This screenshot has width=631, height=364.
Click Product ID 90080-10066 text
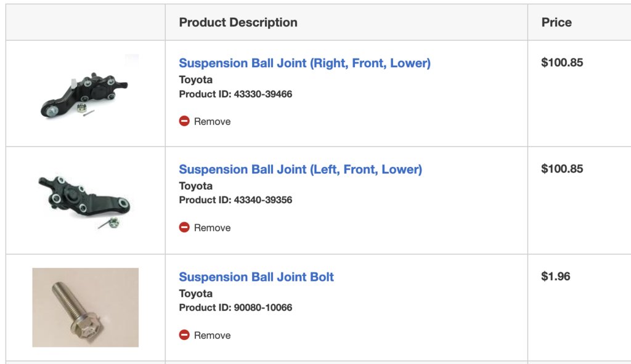pyautogui.click(x=235, y=308)
